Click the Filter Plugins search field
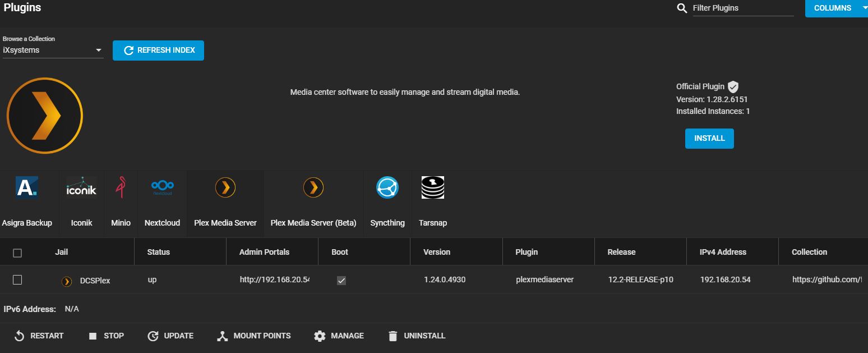Screen dimensions: 868x353 pyautogui.click(x=743, y=8)
